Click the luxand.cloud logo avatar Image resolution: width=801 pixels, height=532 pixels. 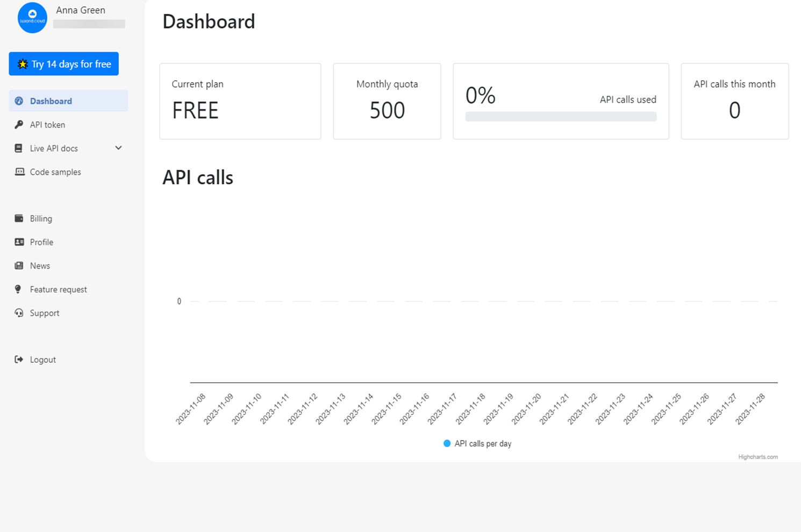(32, 18)
